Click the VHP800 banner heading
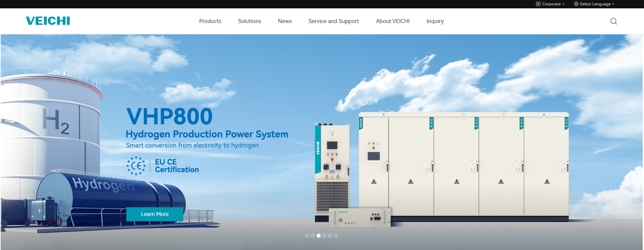 coord(169,116)
